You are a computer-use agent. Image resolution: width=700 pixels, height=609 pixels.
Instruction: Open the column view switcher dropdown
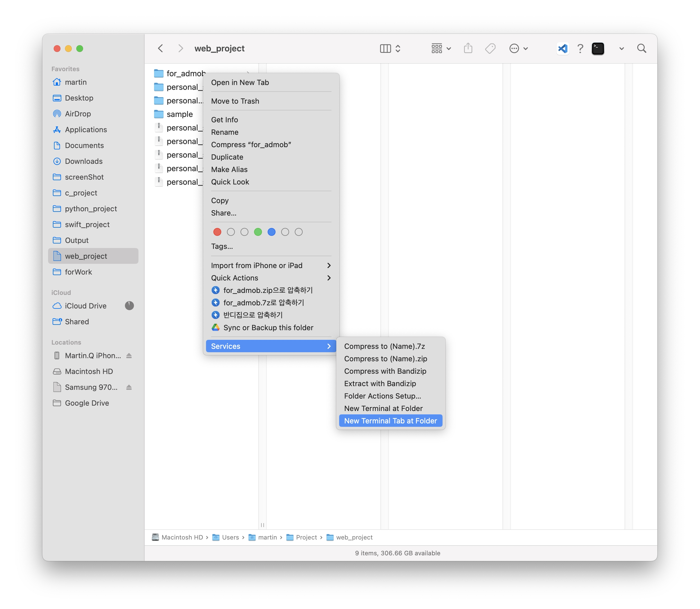[390, 49]
